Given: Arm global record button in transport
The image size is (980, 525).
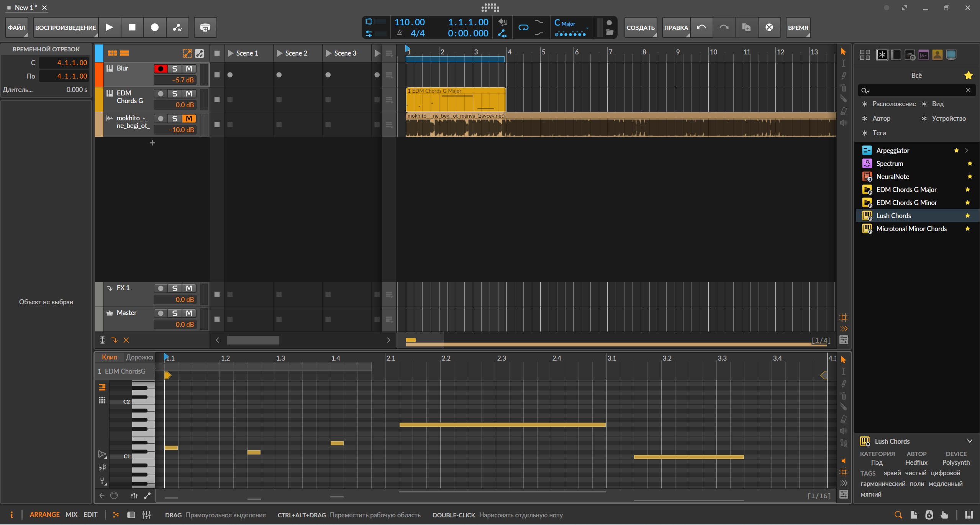Looking at the screenshot, I should click(155, 27).
